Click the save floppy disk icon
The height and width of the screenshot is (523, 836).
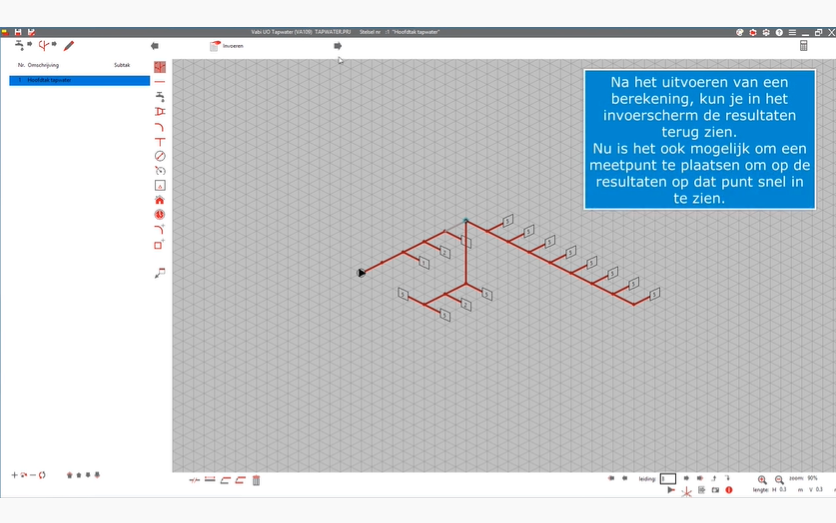[18, 32]
